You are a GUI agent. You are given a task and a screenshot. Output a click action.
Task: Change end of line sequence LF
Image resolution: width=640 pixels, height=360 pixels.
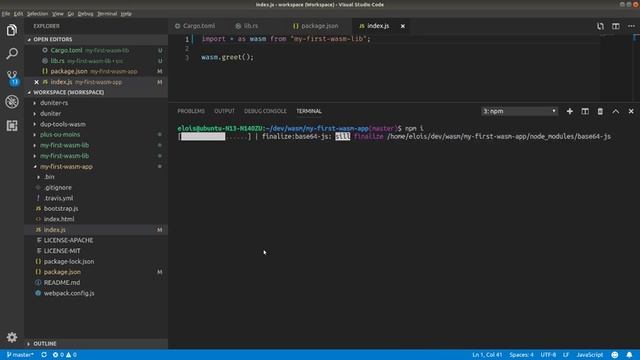[566, 355]
